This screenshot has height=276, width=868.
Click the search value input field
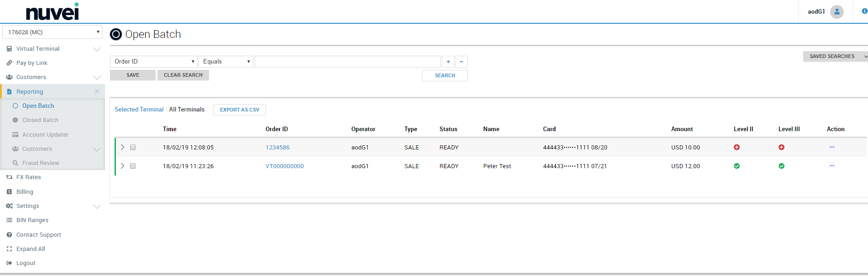coord(347,62)
